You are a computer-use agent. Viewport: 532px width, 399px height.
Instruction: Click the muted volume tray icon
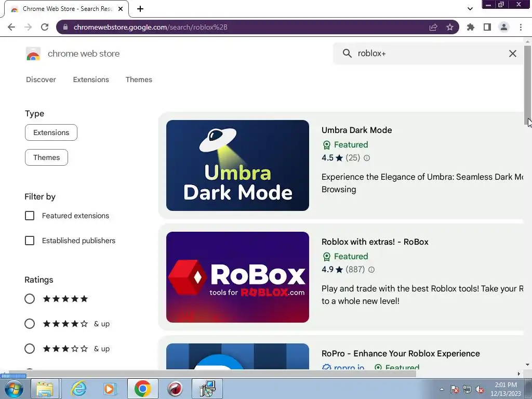pos(480,390)
